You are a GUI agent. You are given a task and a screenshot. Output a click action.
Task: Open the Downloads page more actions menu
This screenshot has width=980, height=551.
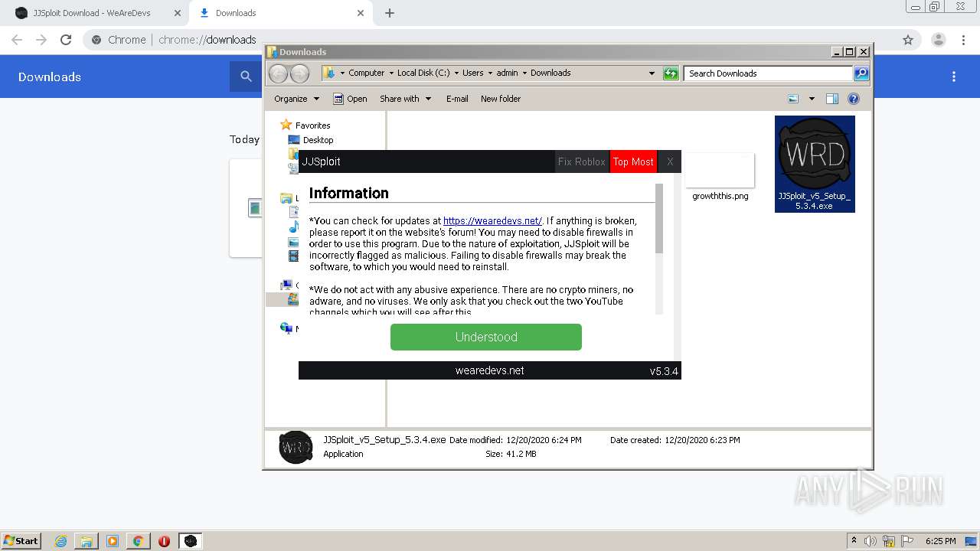[954, 77]
